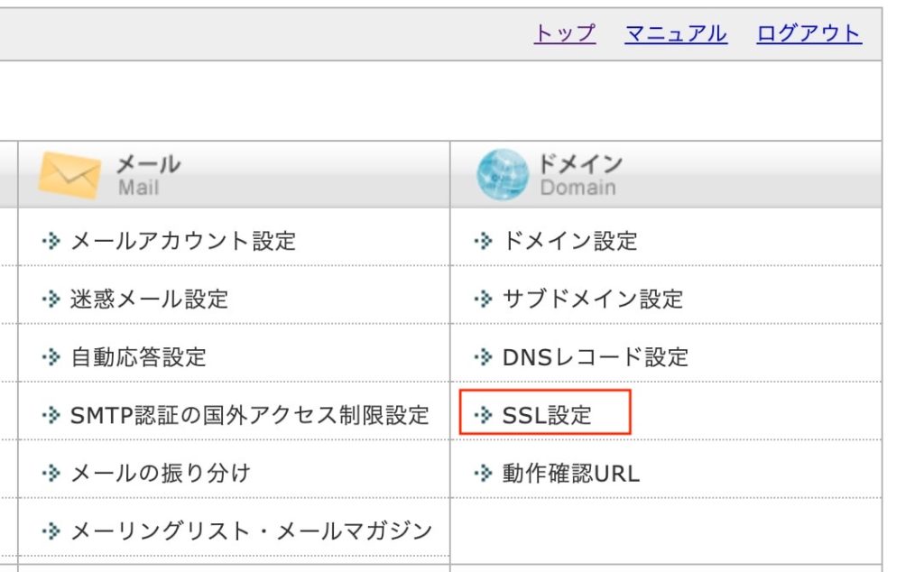Open メールアカウント設定 menu item
The width and height of the screenshot is (924, 572).
pos(182,241)
